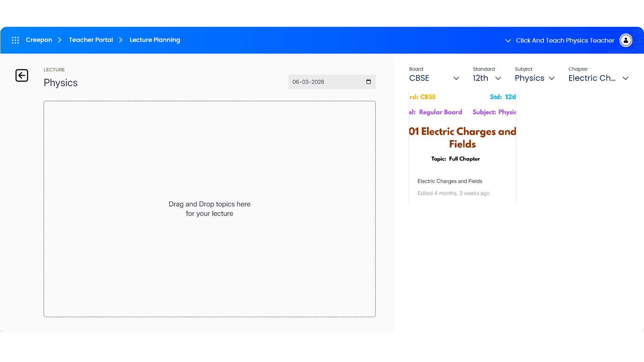Open the calendar picker in the date field
This screenshot has height=362, width=644.
point(368,82)
